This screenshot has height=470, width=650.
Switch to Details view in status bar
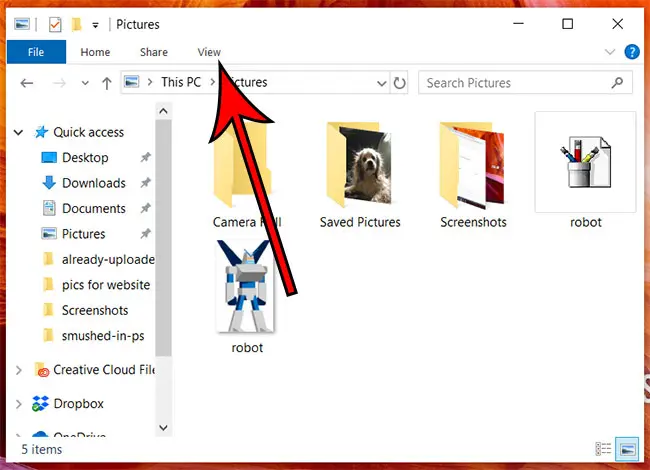pos(603,449)
